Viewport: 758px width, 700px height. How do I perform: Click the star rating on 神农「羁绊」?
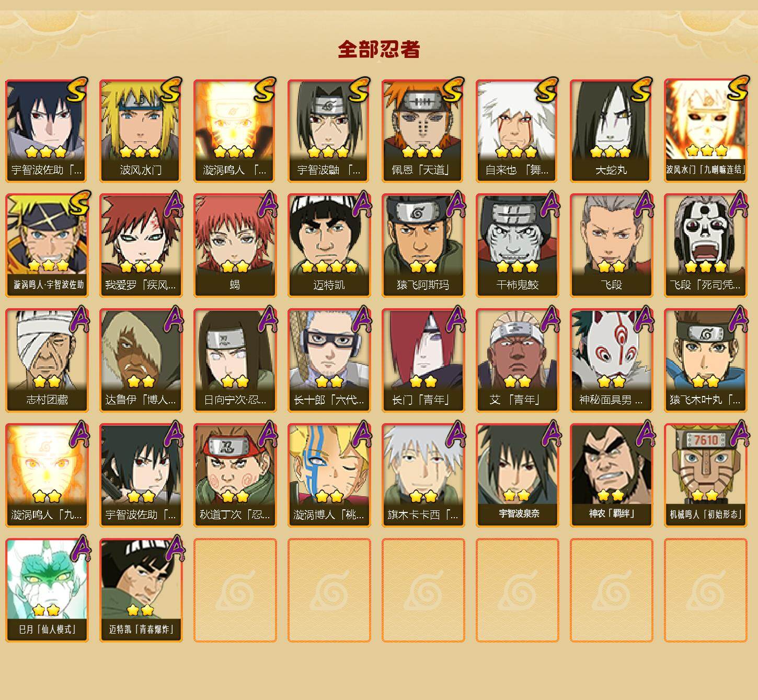[x=611, y=494]
